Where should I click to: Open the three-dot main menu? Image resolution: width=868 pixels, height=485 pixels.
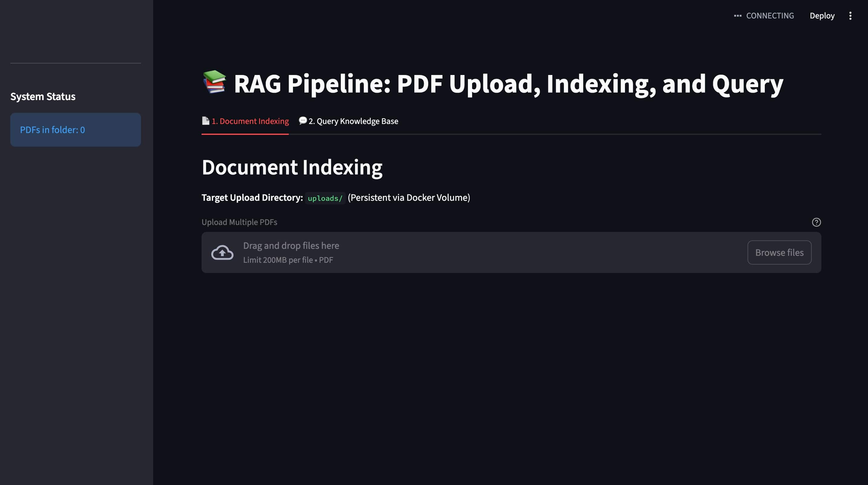[850, 16]
